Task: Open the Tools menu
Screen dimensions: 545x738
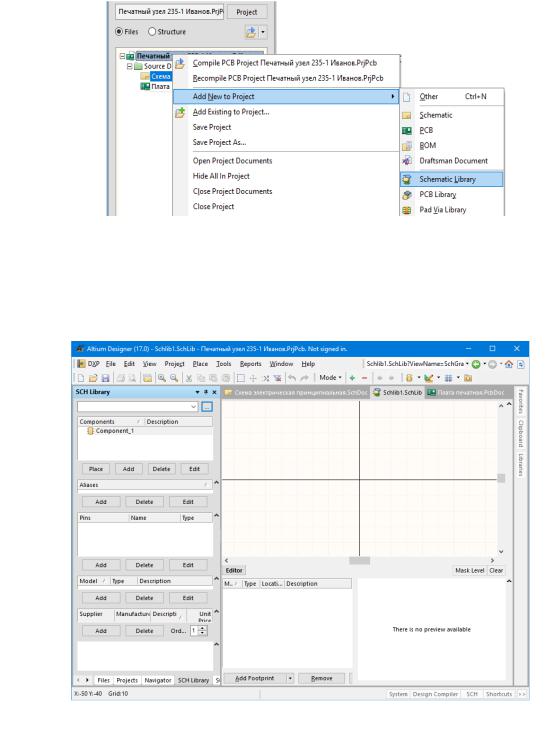Action: point(224,364)
